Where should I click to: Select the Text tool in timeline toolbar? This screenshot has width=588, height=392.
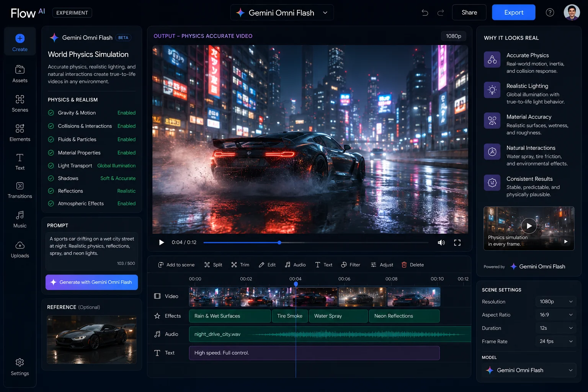pyautogui.click(x=323, y=265)
